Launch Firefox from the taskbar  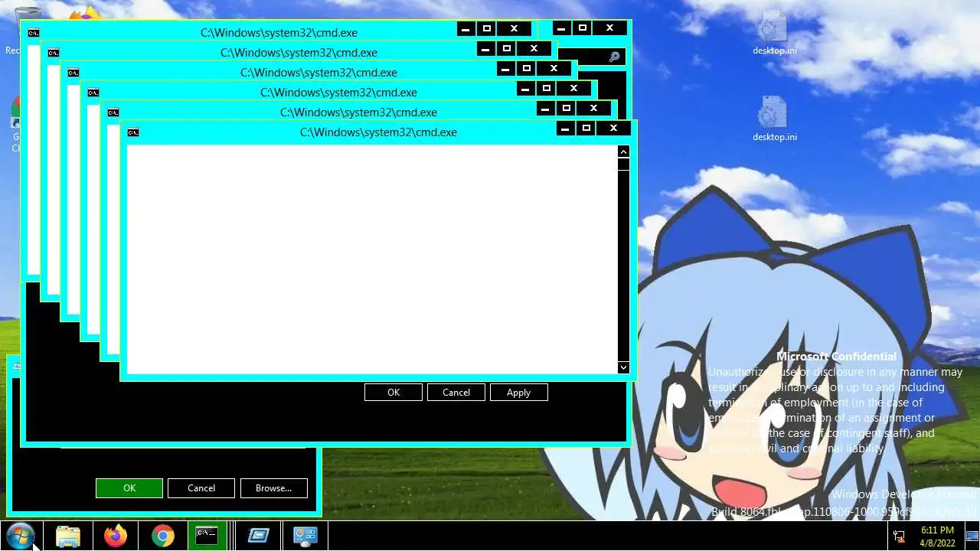pyautogui.click(x=116, y=536)
